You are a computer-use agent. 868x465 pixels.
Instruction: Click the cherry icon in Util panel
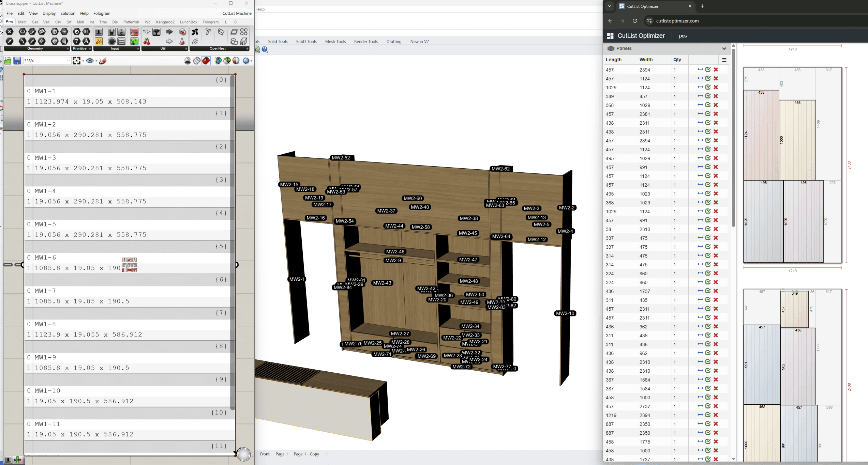coord(147,41)
